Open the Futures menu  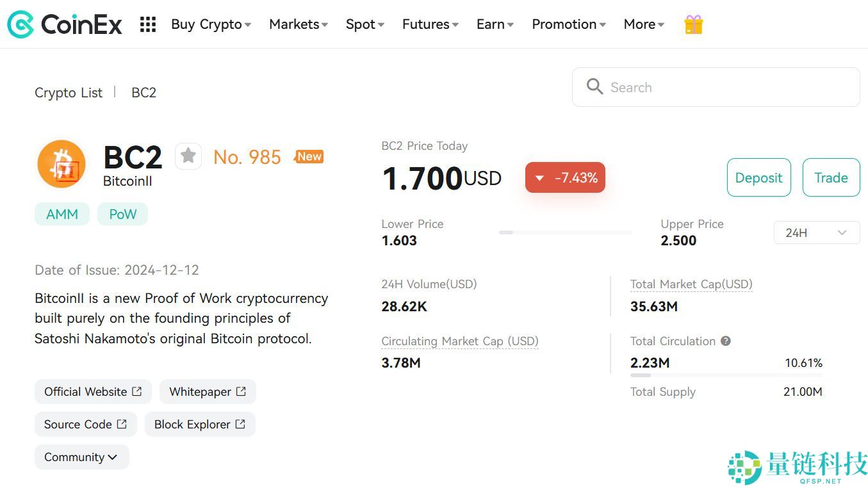point(430,24)
